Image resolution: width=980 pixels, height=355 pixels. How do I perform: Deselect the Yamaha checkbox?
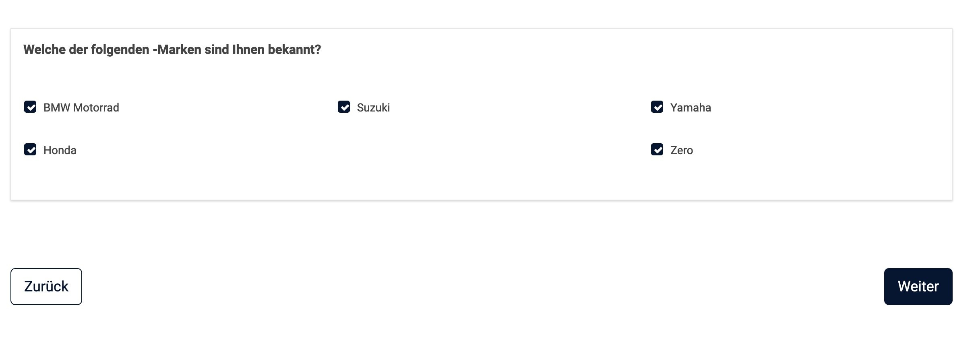point(657,107)
